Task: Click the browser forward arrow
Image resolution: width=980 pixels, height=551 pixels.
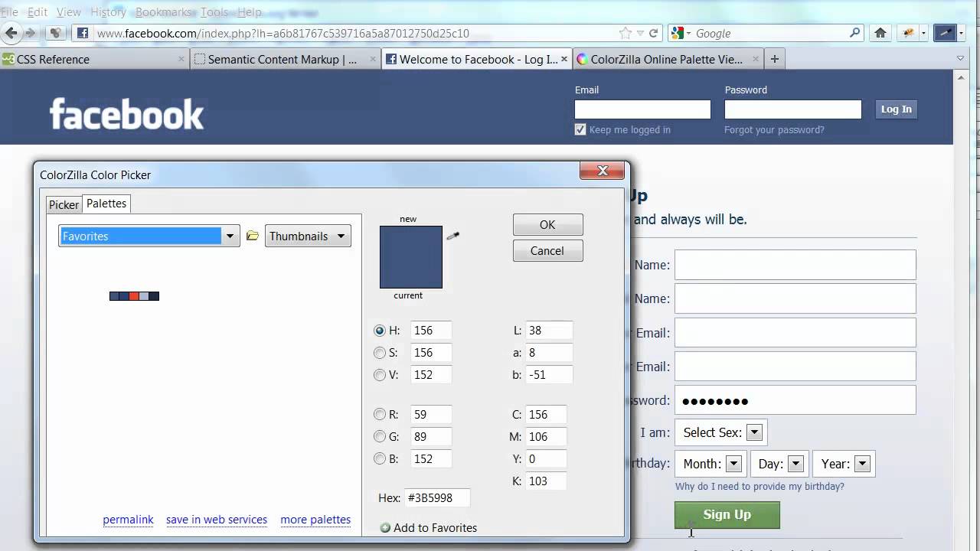Action: pyautogui.click(x=31, y=33)
